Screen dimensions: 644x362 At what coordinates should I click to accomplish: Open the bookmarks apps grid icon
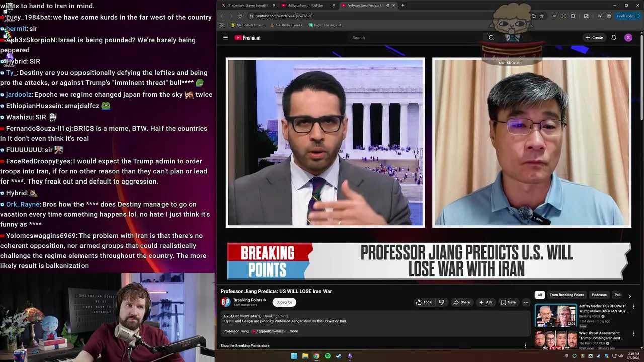221,25
